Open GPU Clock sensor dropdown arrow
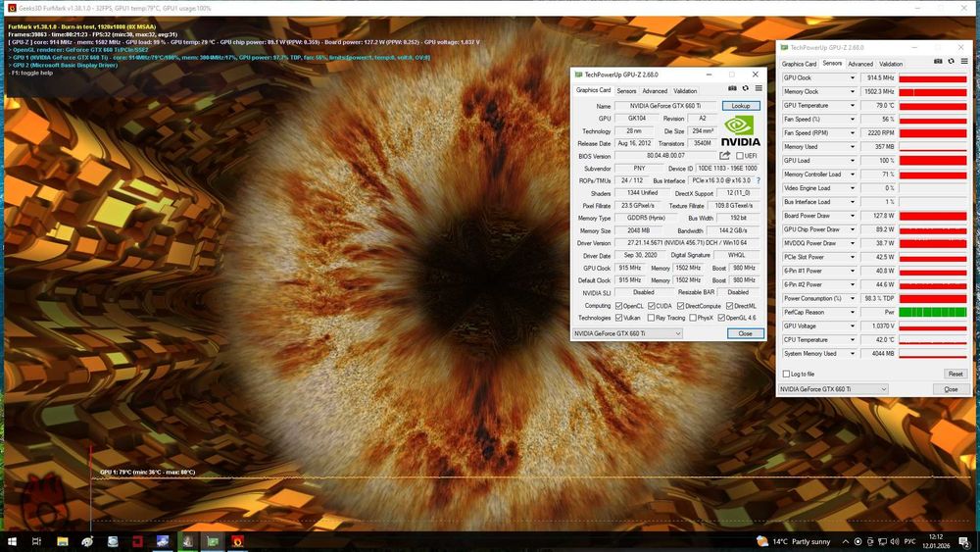Screen dimensions: 980x552 852,78
